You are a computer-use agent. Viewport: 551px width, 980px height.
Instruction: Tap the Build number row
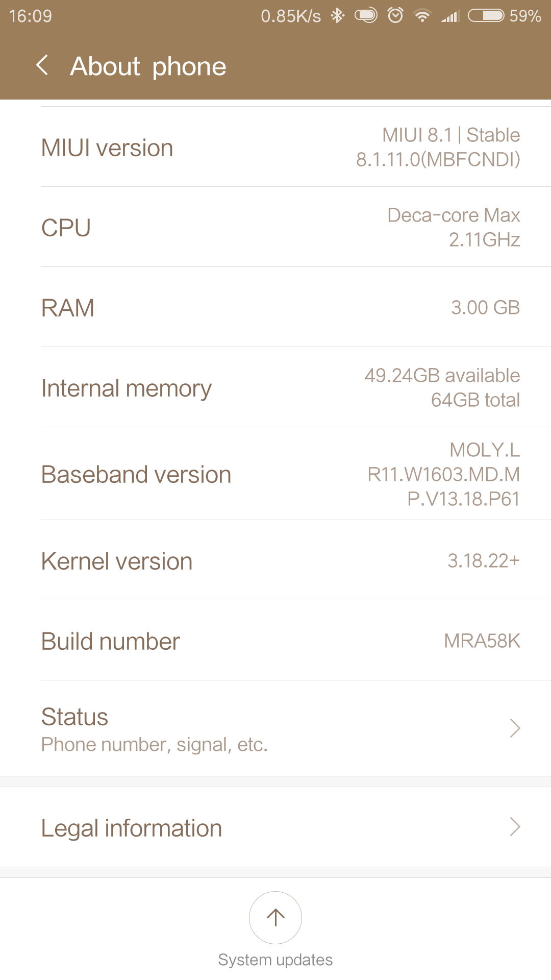tap(275, 641)
